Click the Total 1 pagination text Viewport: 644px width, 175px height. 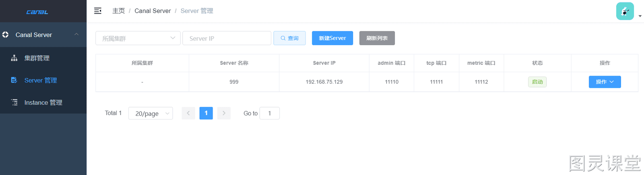[113, 113]
